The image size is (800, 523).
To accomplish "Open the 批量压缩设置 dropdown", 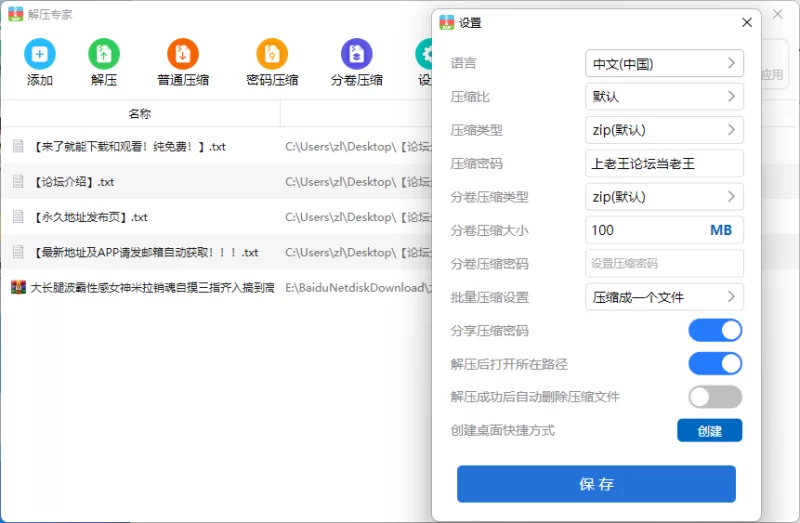I will click(x=664, y=297).
